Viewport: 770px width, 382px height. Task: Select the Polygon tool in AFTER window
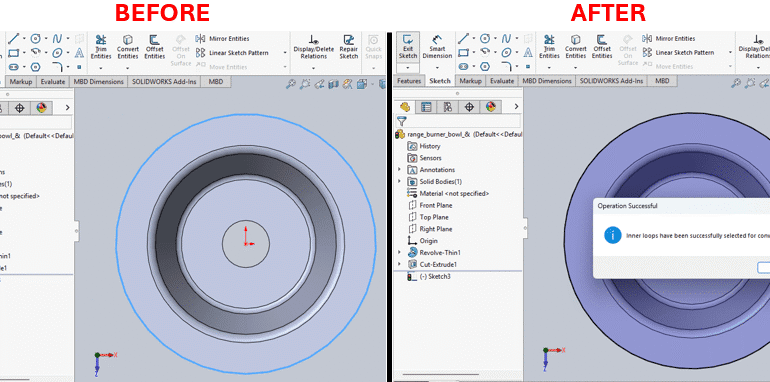tap(485, 66)
